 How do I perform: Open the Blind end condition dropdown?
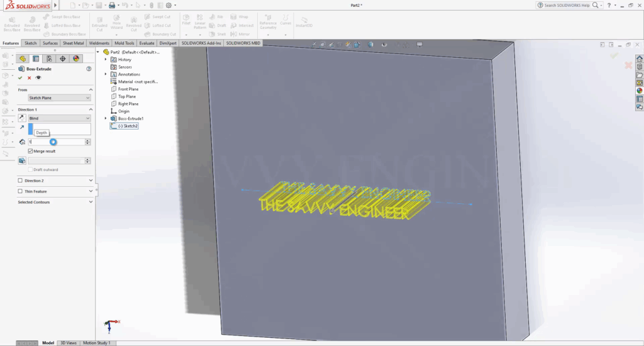(60, 118)
